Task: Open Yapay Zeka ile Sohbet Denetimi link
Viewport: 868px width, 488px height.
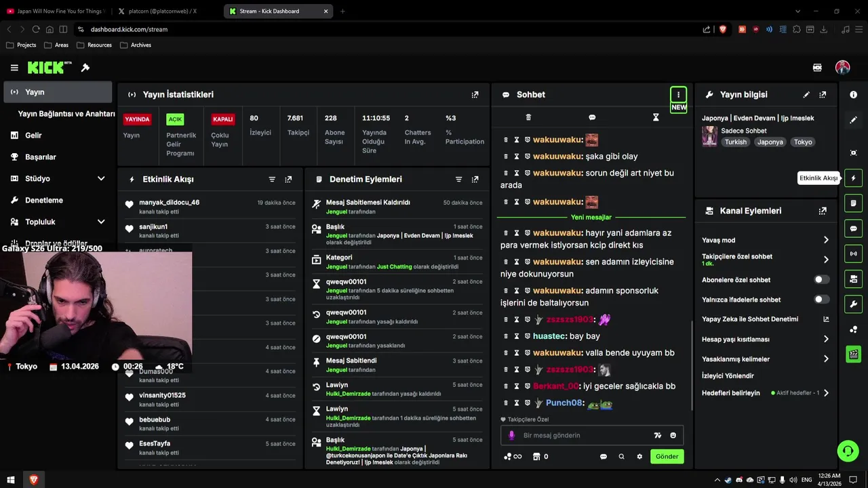Action: tap(826, 319)
